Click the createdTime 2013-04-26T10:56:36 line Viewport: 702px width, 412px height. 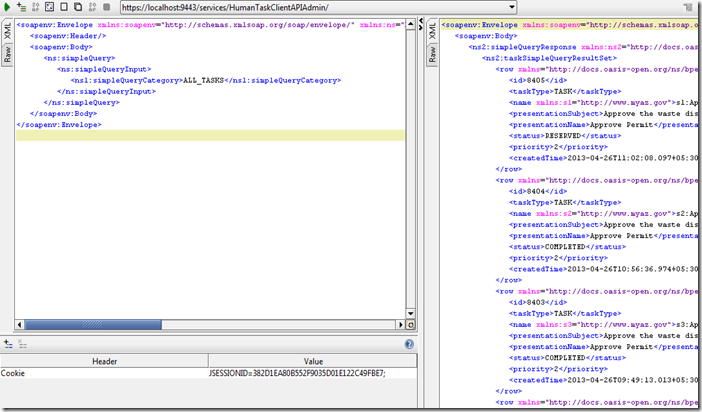click(604, 269)
